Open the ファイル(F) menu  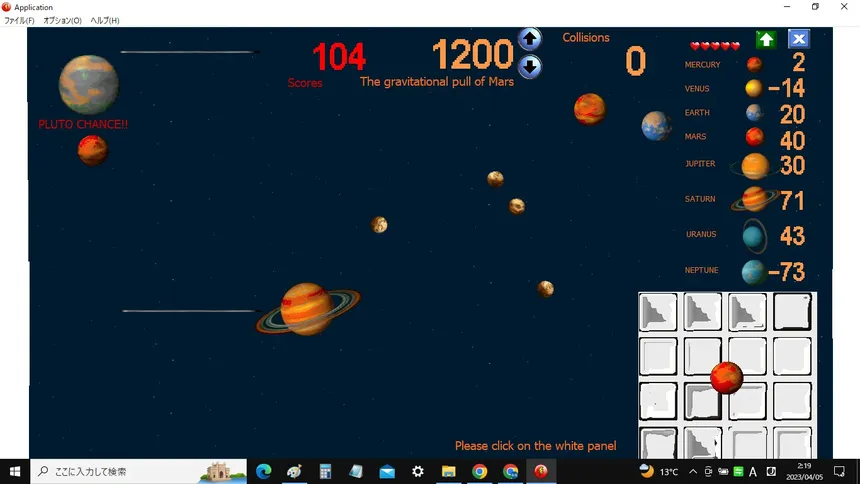19,20
